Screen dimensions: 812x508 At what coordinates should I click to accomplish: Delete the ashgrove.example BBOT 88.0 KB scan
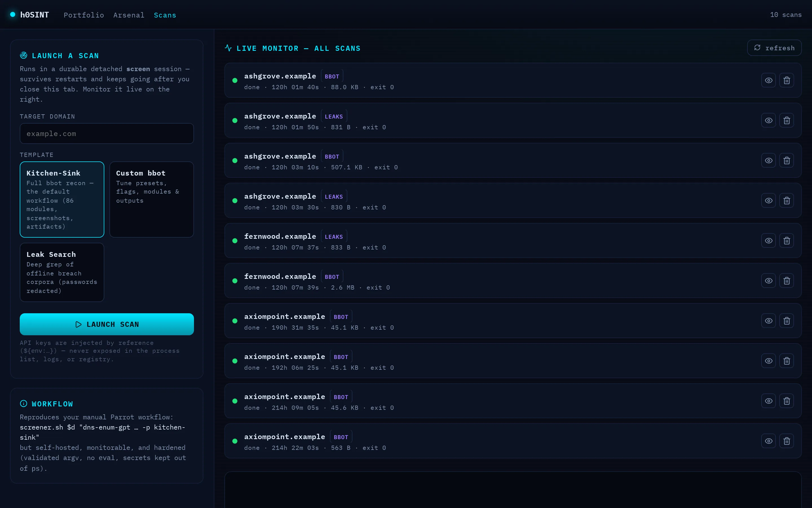tap(787, 80)
